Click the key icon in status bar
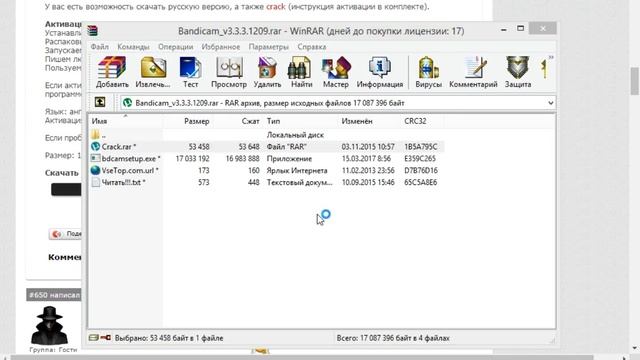Viewport: 640px width, 360px height. (x=106, y=338)
